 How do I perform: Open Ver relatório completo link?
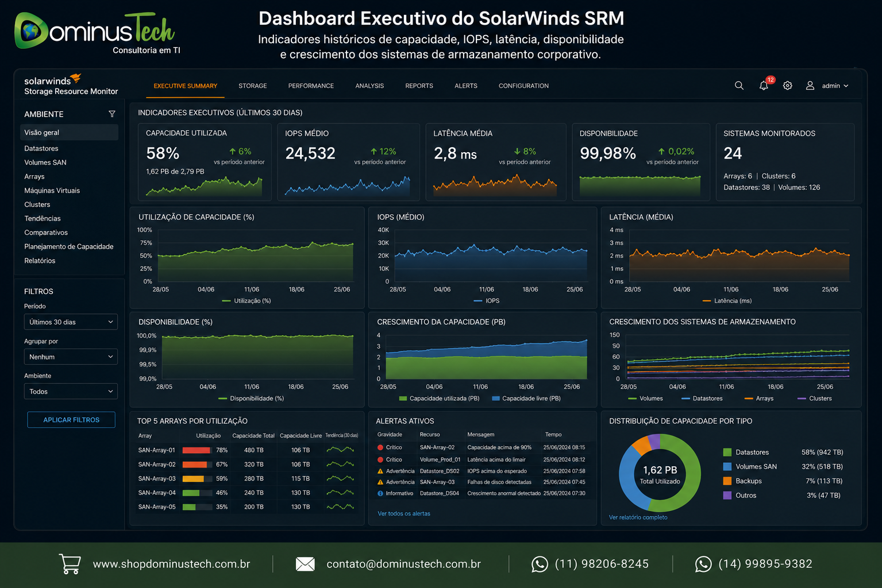pos(638,517)
